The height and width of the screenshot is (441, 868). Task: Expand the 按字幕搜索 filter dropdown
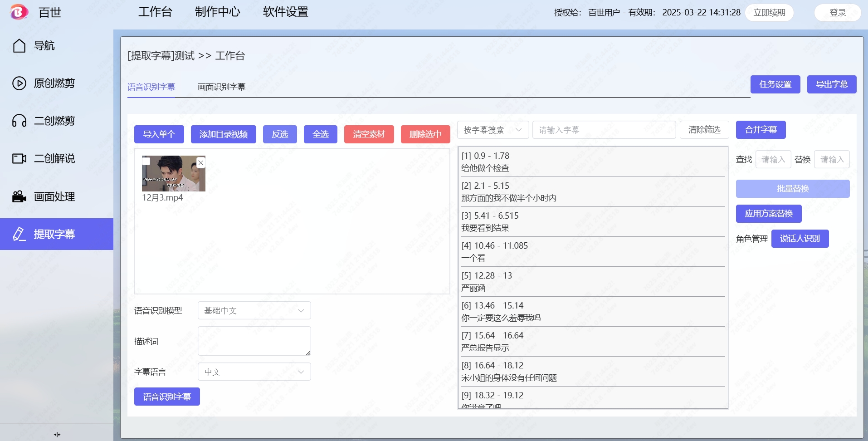click(493, 130)
